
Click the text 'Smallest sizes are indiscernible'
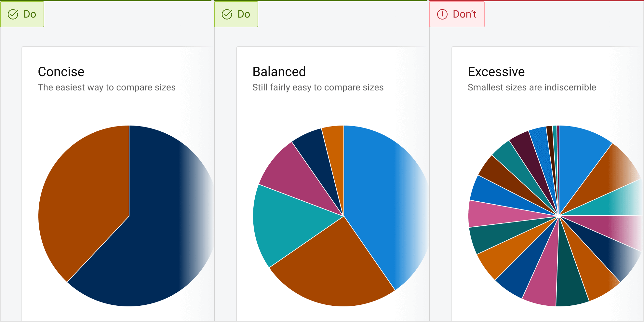click(532, 87)
